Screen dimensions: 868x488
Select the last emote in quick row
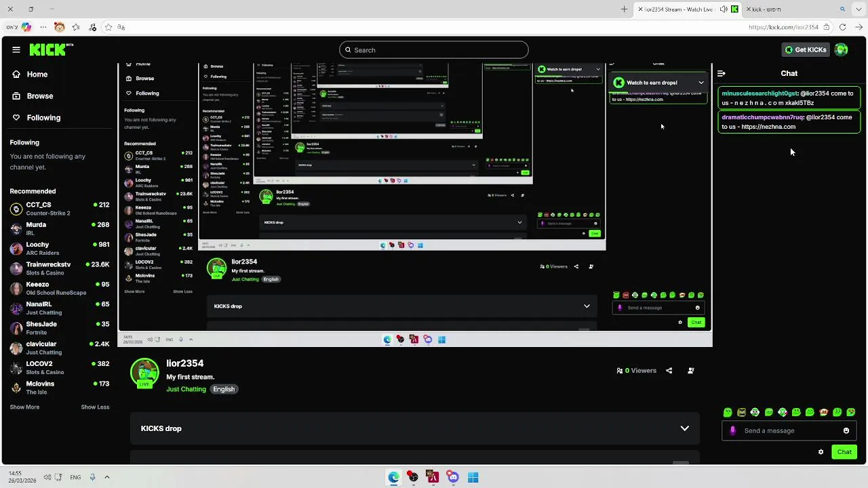(x=851, y=412)
